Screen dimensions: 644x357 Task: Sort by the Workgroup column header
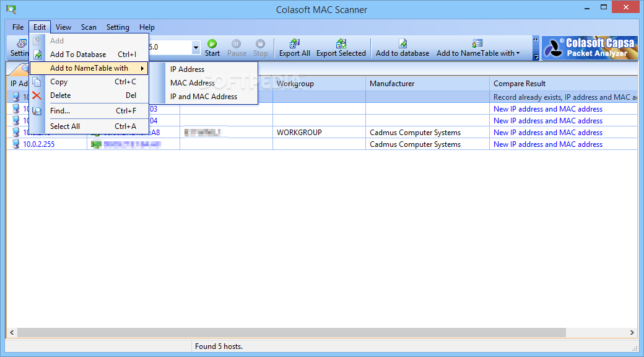pyautogui.click(x=319, y=84)
